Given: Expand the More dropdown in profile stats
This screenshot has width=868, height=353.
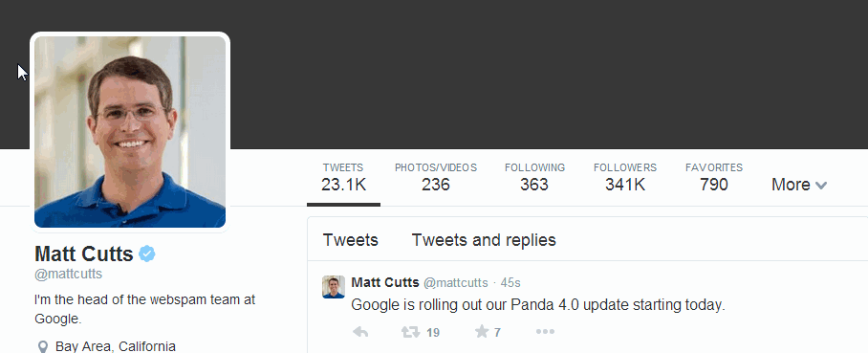Looking at the screenshot, I should click(x=799, y=185).
